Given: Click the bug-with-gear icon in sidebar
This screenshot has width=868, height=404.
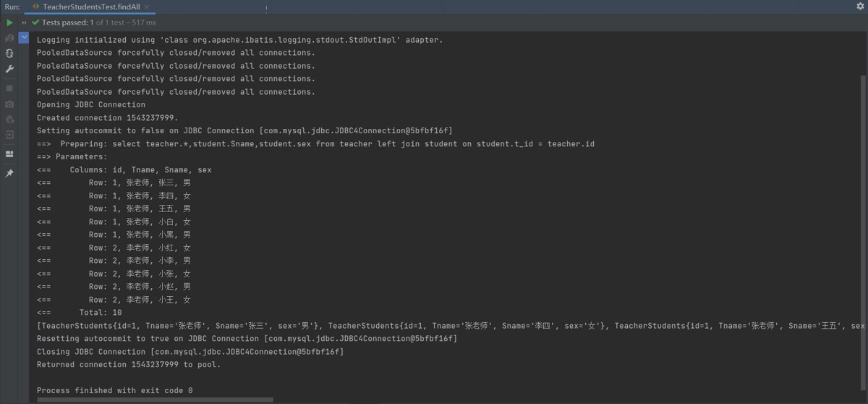Looking at the screenshot, I should pos(9,119).
